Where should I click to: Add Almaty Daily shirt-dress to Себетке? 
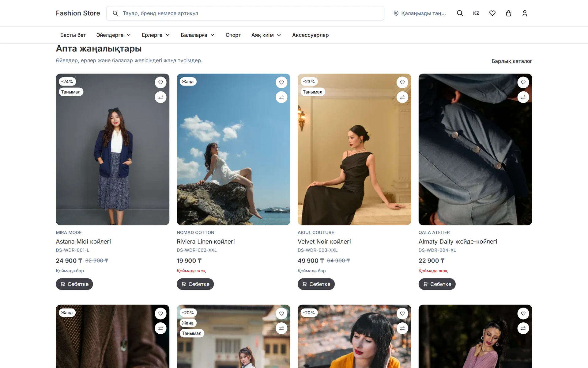(x=437, y=284)
